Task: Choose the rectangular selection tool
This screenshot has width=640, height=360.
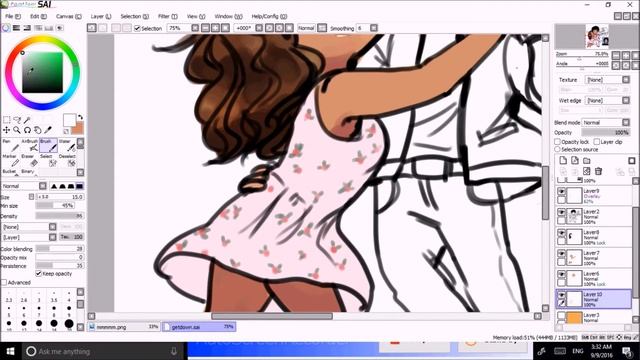Action: [x=7, y=120]
